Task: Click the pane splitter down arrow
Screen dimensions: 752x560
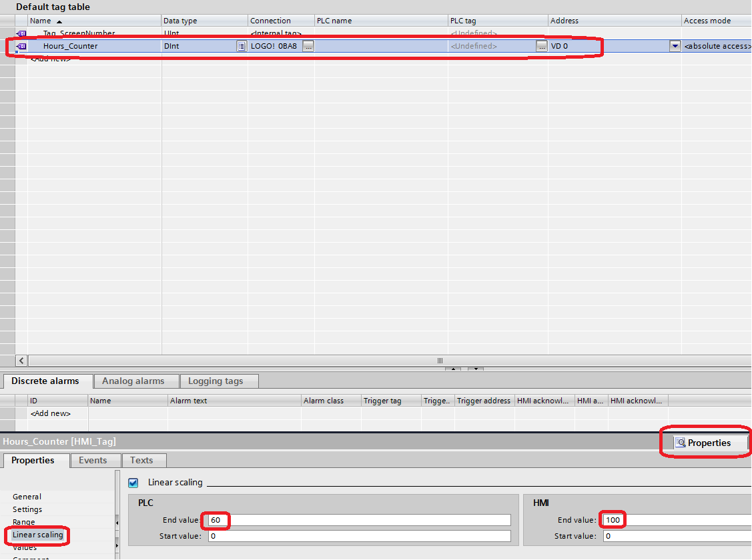Action: coord(476,369)
